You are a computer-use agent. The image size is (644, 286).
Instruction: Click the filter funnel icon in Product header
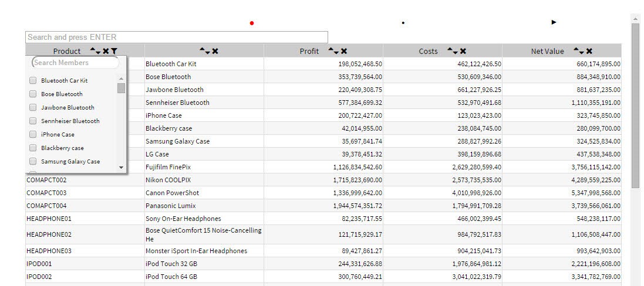pyautogui.click(x=114, y=52)
